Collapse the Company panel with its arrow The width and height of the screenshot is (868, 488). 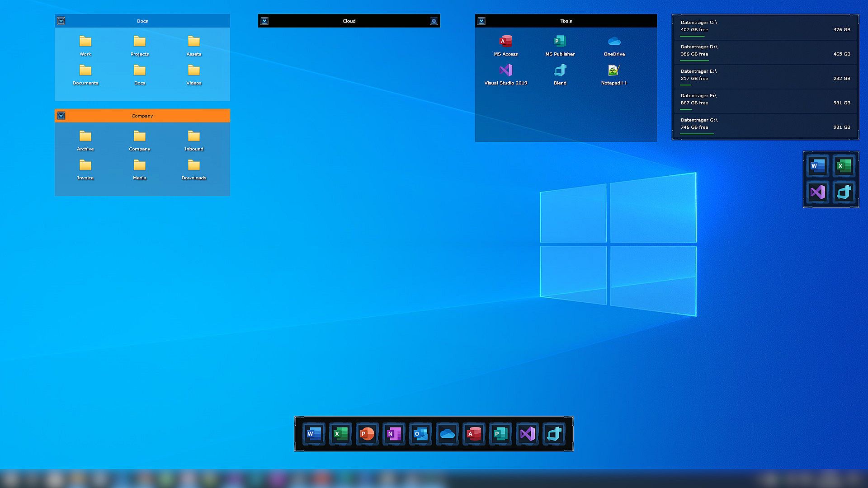click(61, 116)
